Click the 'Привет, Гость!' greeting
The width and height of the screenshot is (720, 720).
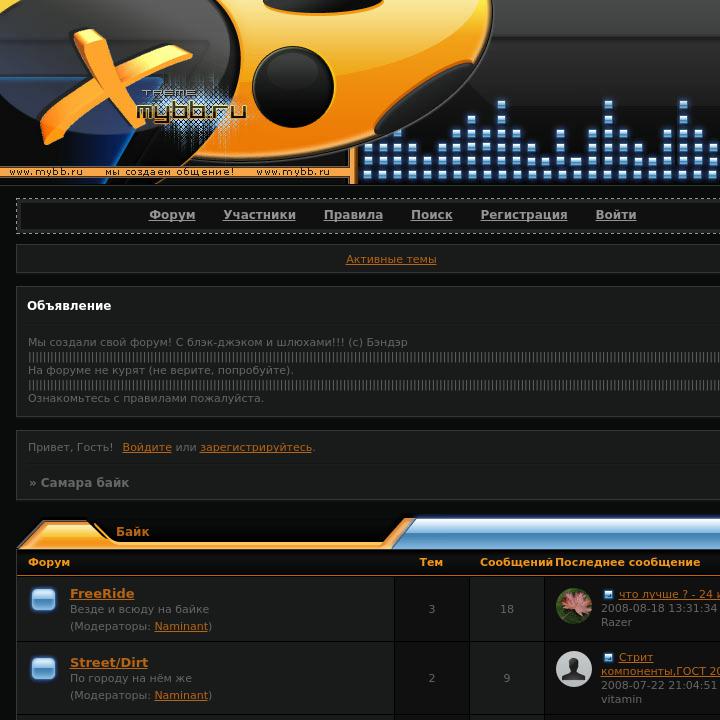click(x=70, y=447)
